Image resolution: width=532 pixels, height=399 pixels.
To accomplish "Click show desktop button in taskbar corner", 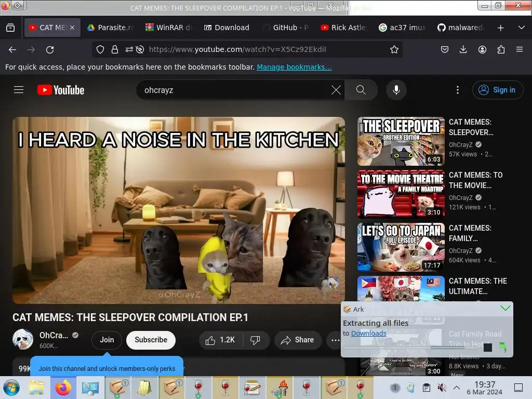I will (x=518, y=388).
